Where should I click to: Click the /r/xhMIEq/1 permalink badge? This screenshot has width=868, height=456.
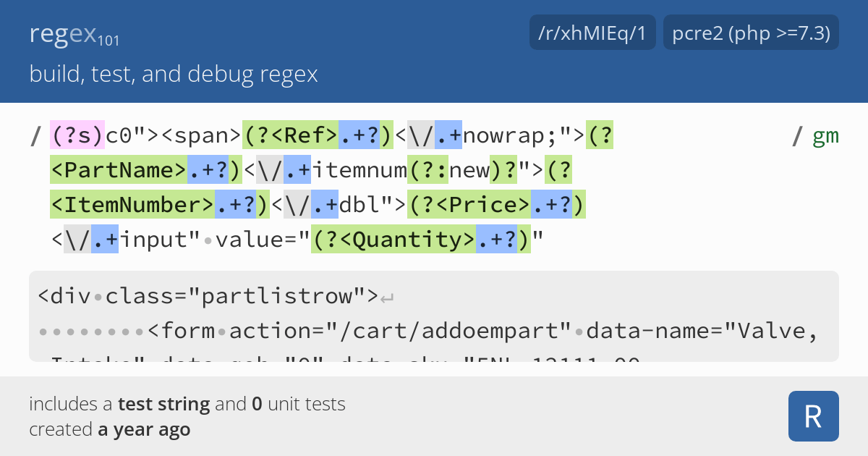(x=592, y=33)
